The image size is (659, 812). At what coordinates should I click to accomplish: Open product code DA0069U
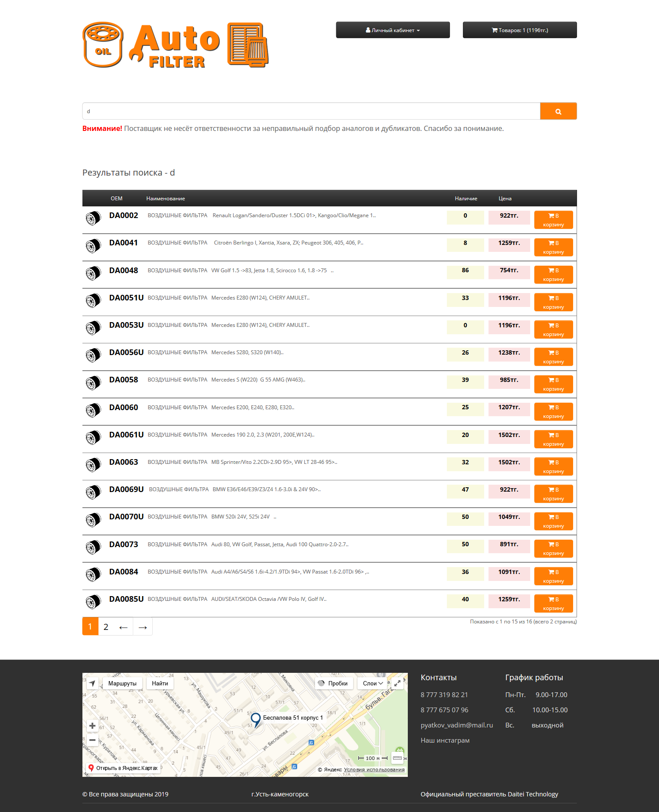tap(126, 489)
